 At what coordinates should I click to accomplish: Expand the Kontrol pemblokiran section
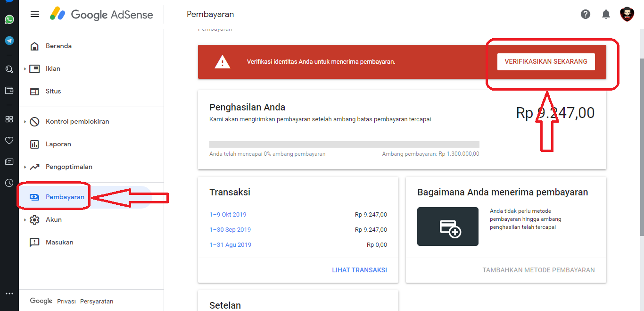pos(25,122)
